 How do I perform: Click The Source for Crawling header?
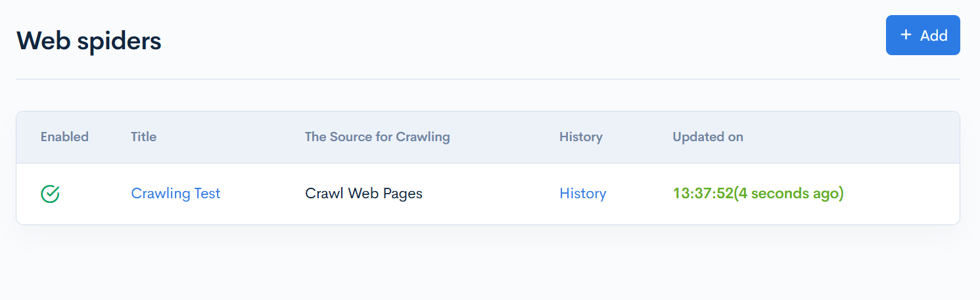[x=377, y=137]
